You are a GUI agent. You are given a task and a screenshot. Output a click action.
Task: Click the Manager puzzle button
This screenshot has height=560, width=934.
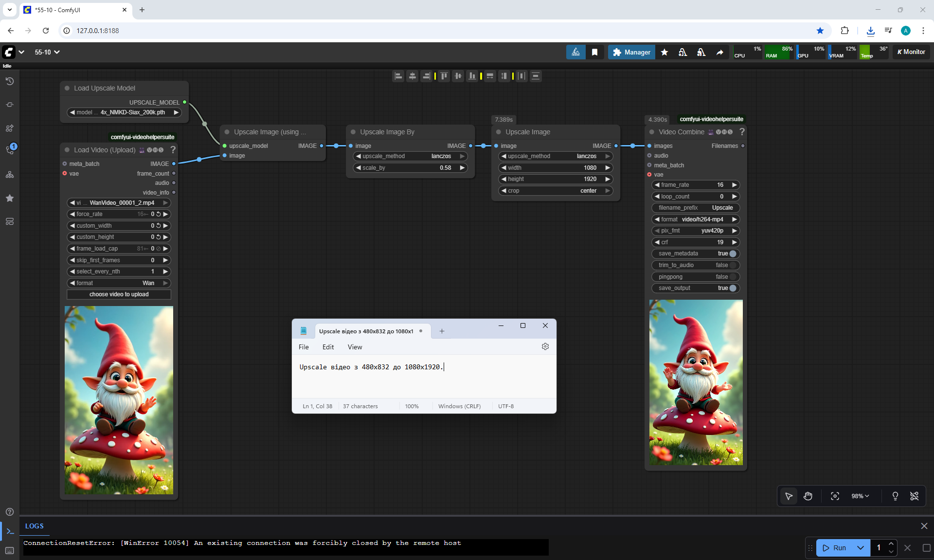(x=631, y=52)
